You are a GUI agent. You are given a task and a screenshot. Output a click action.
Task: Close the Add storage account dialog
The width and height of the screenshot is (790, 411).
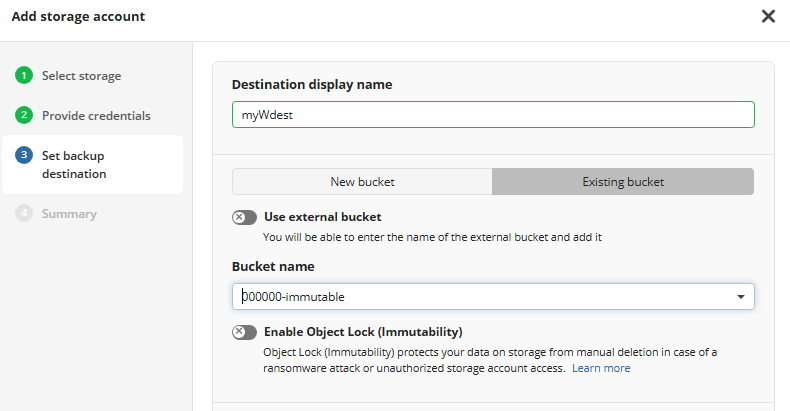point(768,16)
